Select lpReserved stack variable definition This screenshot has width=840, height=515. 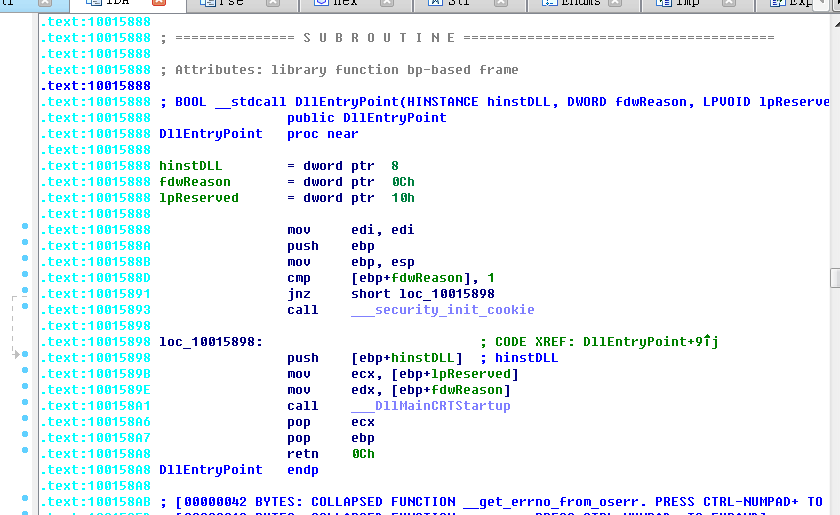tap(199, 198)
